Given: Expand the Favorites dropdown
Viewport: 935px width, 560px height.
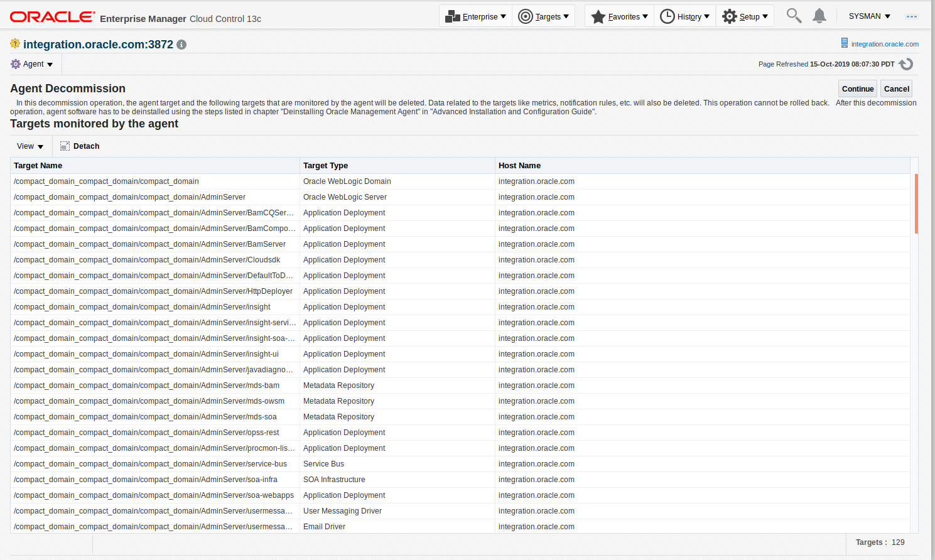Looking at the screenshot, I should pos(619,16).
